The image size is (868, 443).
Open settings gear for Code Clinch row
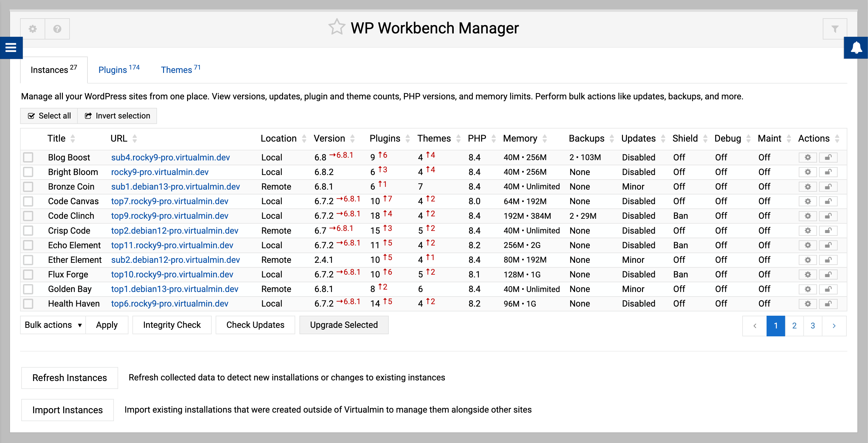808,216
